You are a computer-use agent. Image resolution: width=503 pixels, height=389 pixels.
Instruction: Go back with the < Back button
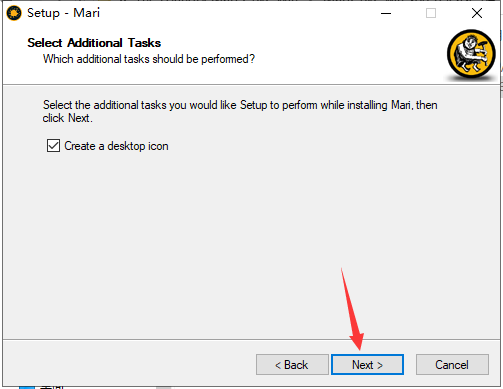coord(292,365)
